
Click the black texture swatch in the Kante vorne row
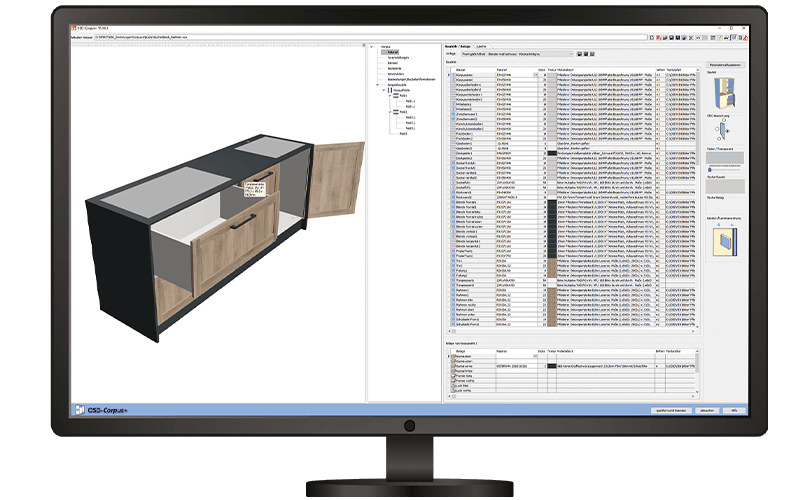(x=552, y=366)
